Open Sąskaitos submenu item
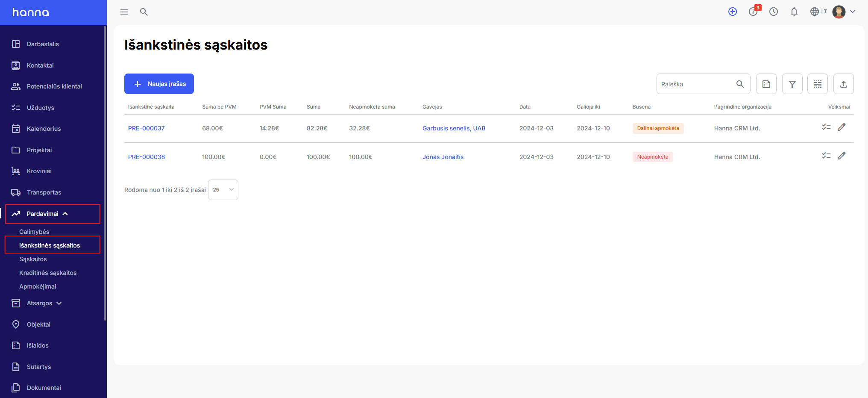 pyautogui.click(x=33, y=259)
